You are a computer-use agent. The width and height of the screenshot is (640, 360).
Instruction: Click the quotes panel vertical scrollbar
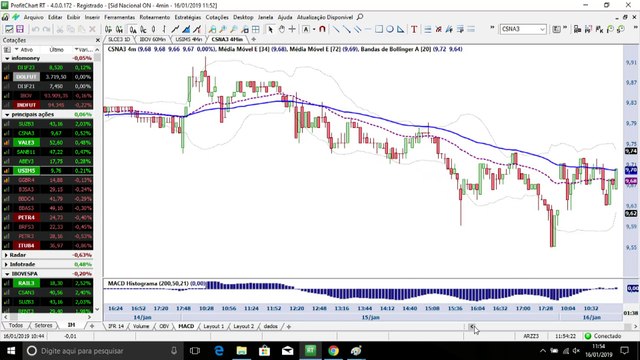click(x=97, y=180)
